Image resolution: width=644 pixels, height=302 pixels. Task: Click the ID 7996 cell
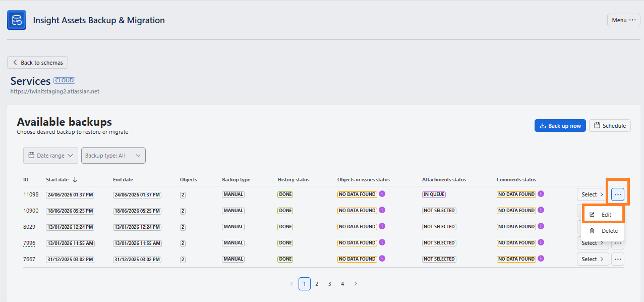coord(29,243)
